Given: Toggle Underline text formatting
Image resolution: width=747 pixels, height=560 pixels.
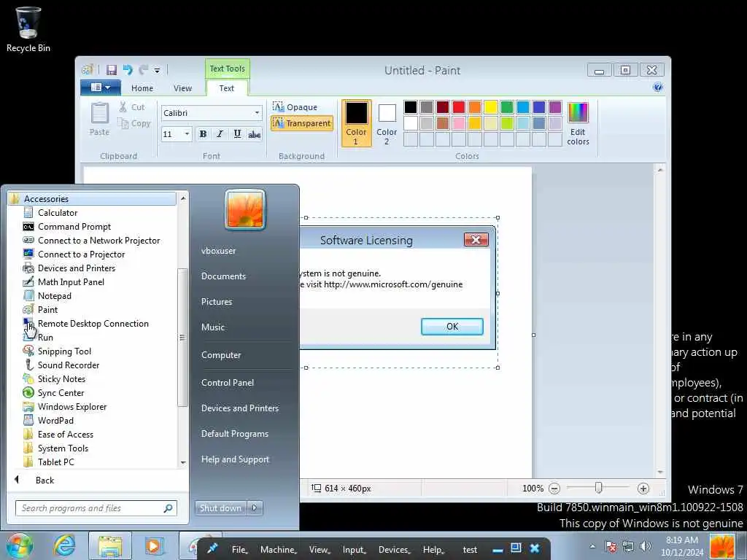Looking at the screenshot, I should click(x=237, y=134).
